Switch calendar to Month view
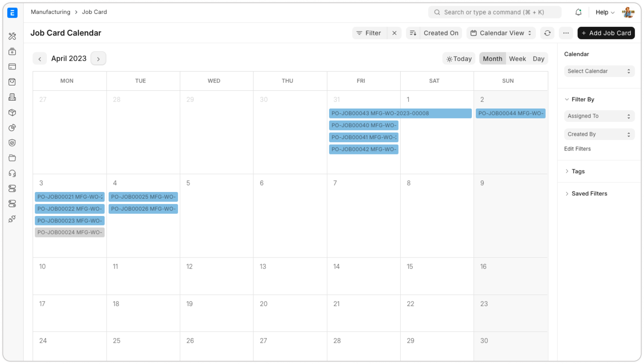The width and height of the screenshot is (644, 364). click(x=493, y=59)
